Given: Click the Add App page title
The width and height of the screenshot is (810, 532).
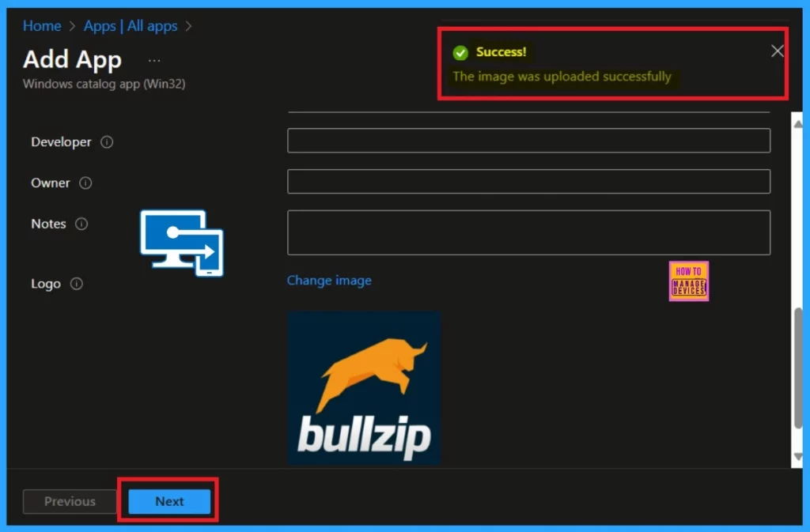Looking at the screenshot, I should click(72, 59).
